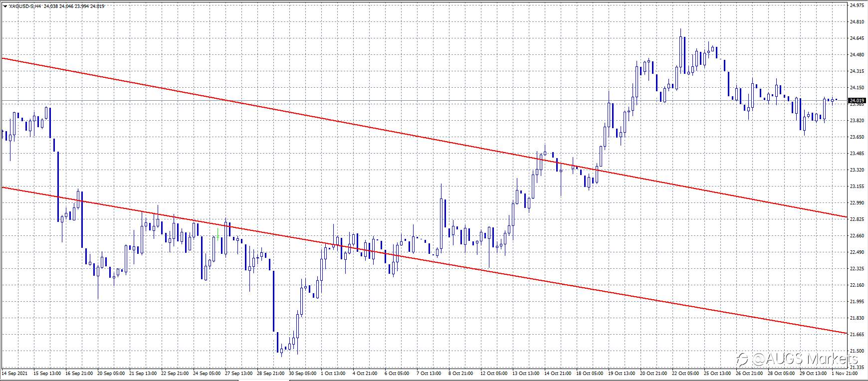Viewport: 868px width, 381px height.
Task: Click the 24.975 price axis label
Action: pyautogui.click(x=857, y=5)
